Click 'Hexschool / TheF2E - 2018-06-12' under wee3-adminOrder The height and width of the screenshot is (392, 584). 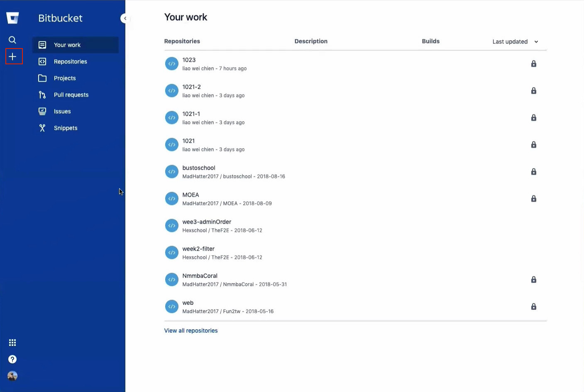click(x=222, y=230)
